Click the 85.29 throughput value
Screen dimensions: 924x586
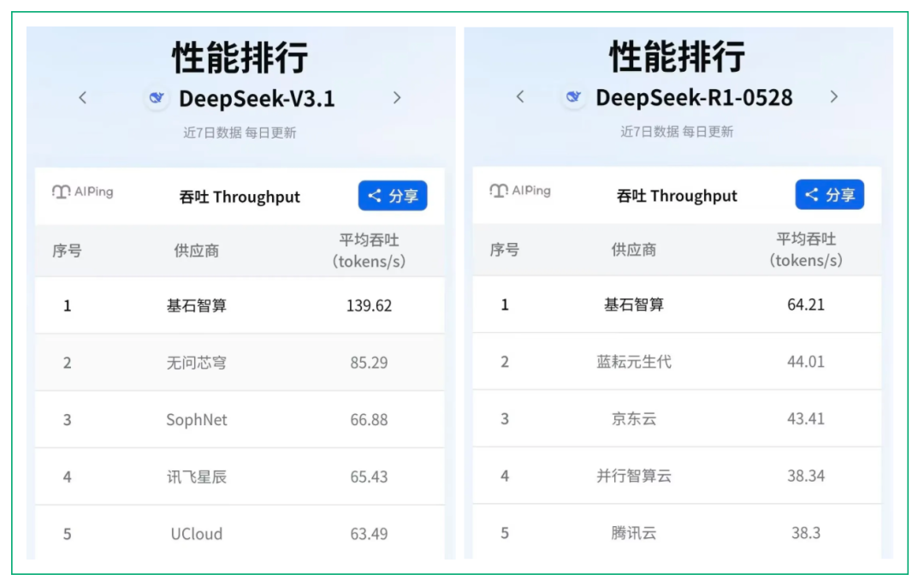pyautogui.click(x=369, y=363)
